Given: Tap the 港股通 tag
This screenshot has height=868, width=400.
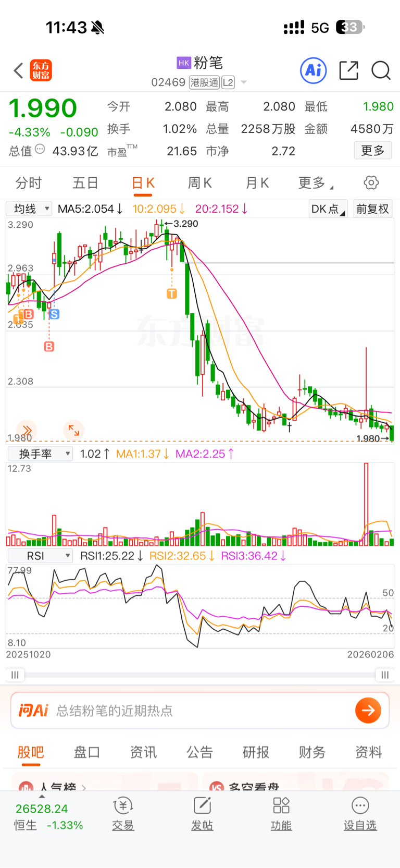Looking at the screenshot, I should click(204, 82).
